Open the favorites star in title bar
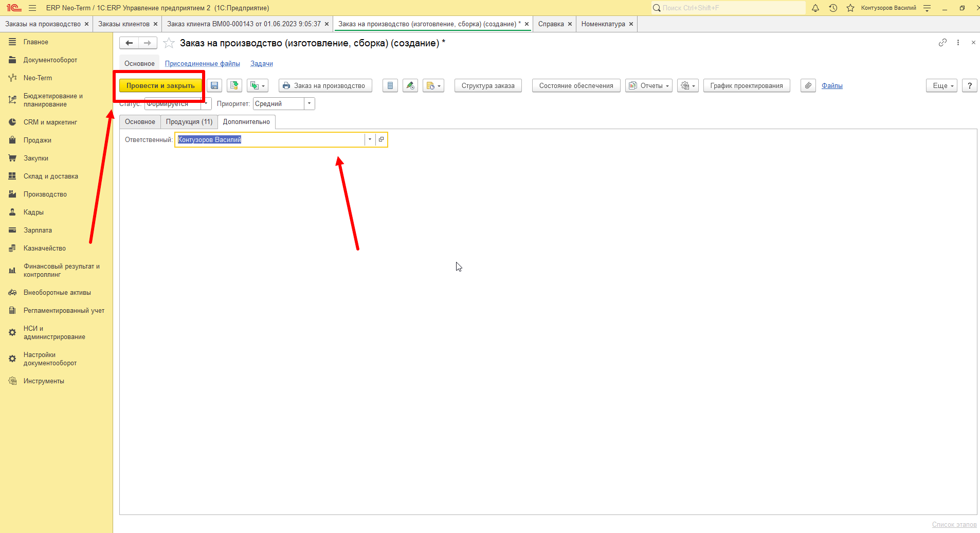The image size is (980, 533). 850,8
